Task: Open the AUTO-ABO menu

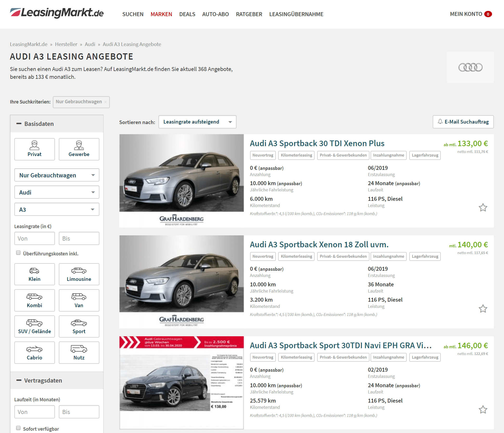Action: [215, 14]
